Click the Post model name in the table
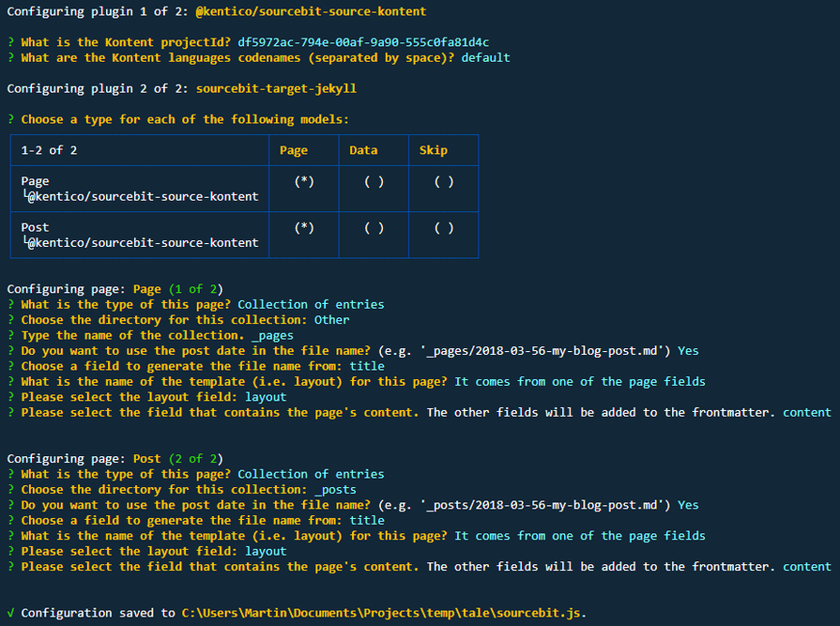 pyautogui.click(x=35, y=227)
